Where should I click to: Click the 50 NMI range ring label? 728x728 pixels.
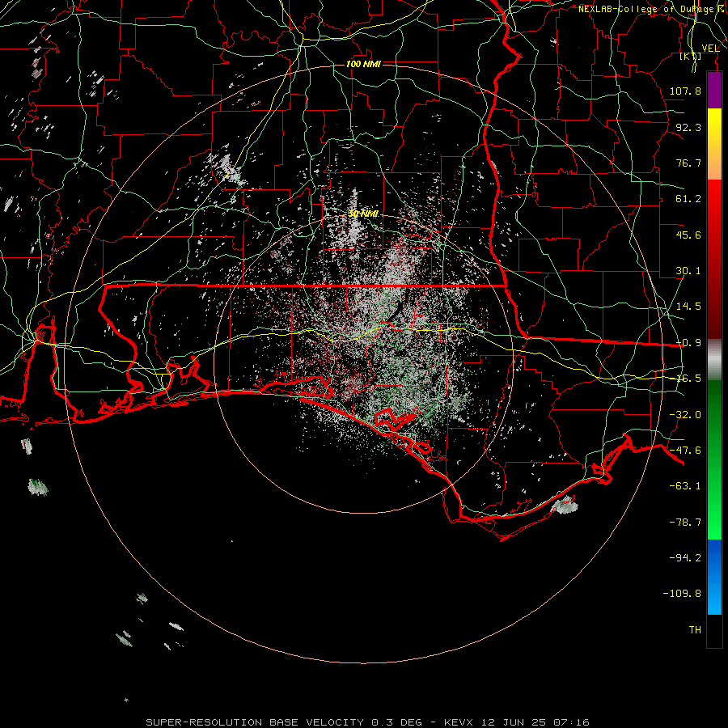pyautogui.click(x=363, y=214)
